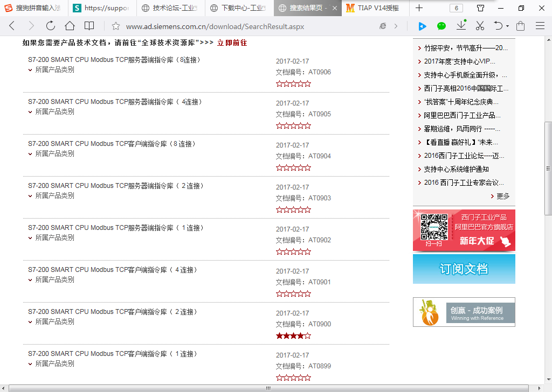Reload the page with refresh icon
Screen dimensions: 552x392
(50, 26)
